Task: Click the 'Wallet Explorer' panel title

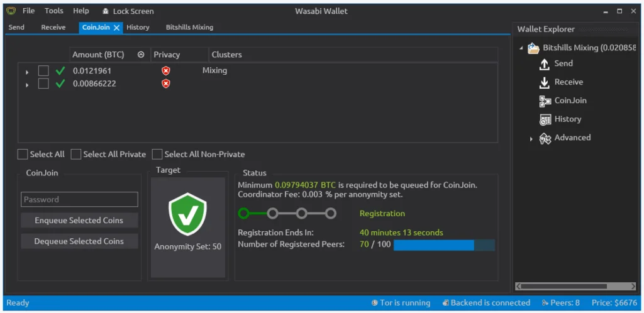Action: pos(546,29)
